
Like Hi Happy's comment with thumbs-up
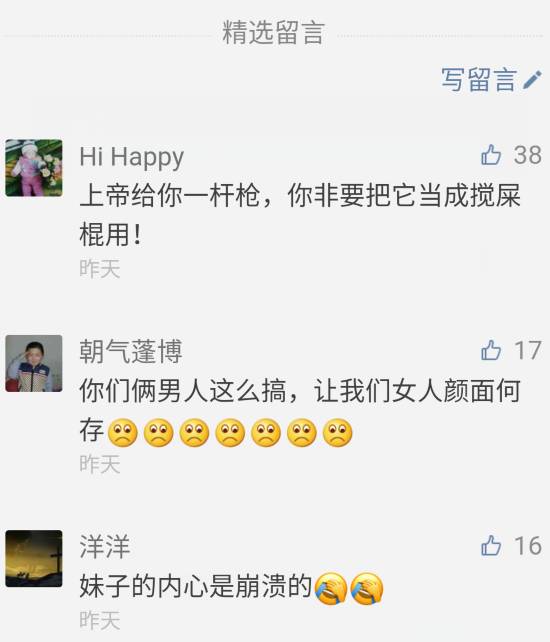point(491,155)
